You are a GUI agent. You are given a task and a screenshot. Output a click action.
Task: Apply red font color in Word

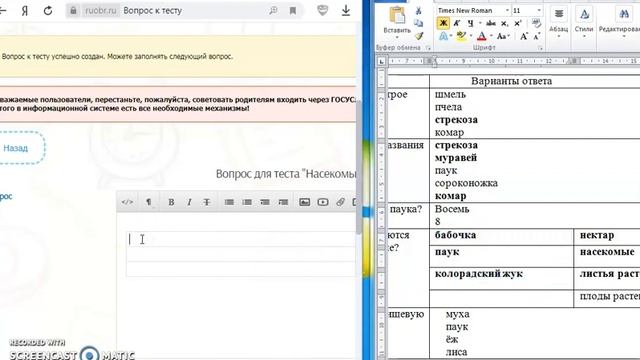click(482, 36)
